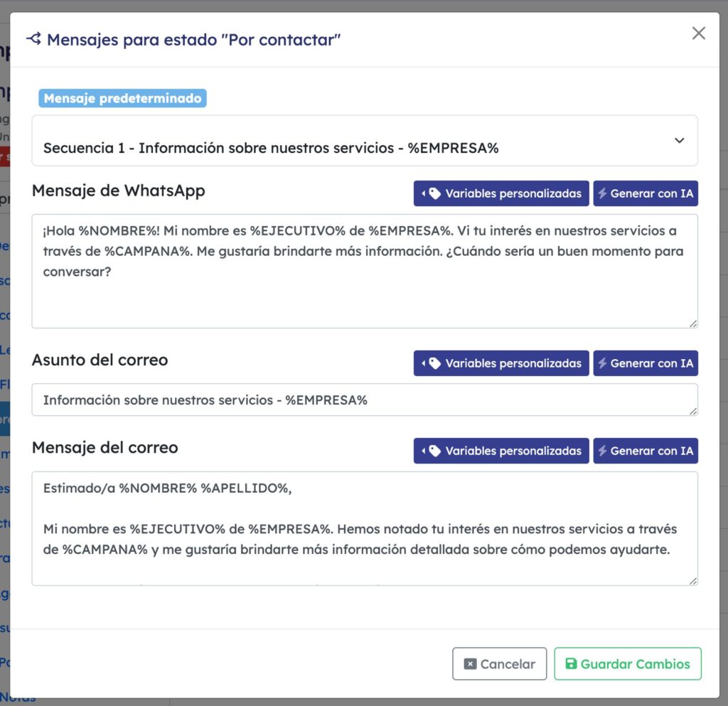728x706 pixels.
Task: Click the tag icon for Mensaje del correo variables
Action: pyautogui.click(x=434, y=451)
